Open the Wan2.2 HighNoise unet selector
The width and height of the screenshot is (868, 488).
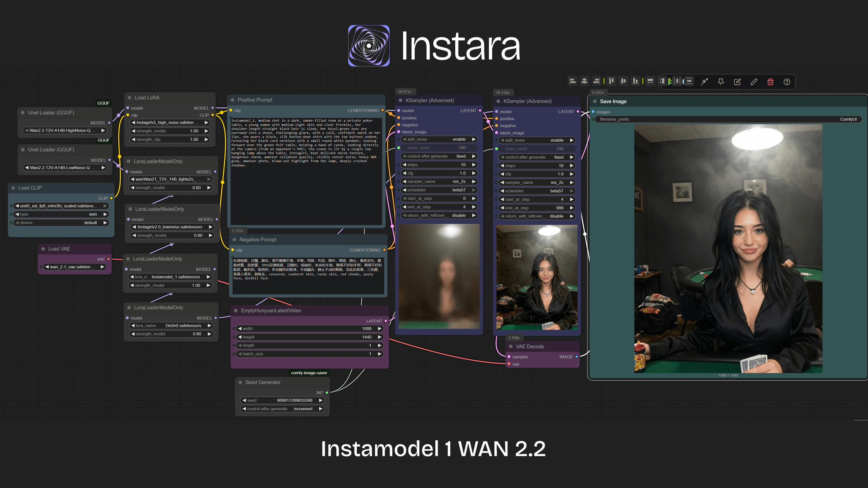tap(65, 130)
